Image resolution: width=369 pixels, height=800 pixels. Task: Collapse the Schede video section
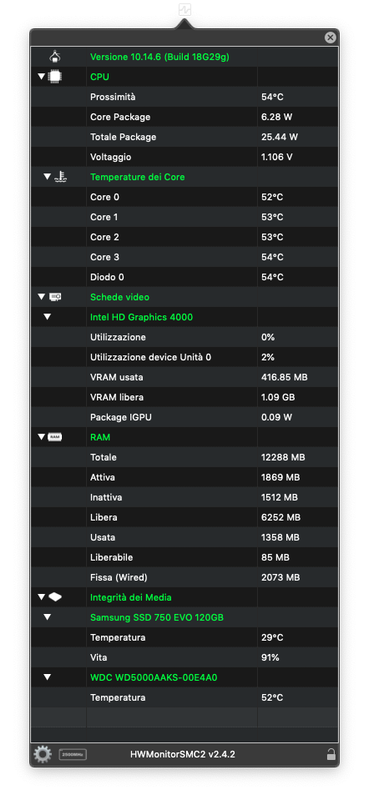tap(41, 297)
